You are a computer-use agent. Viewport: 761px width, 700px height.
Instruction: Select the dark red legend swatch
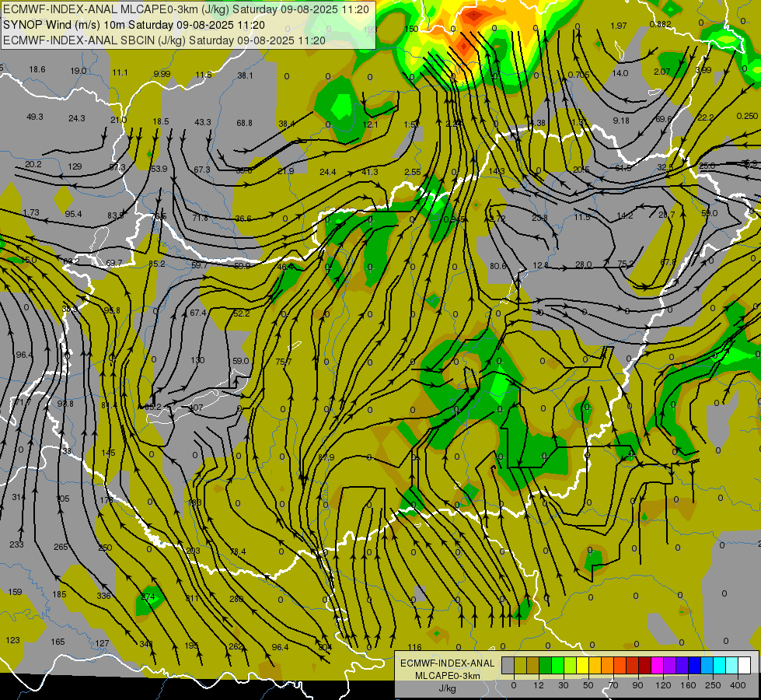pyautogui.click(x=644, y=665)
